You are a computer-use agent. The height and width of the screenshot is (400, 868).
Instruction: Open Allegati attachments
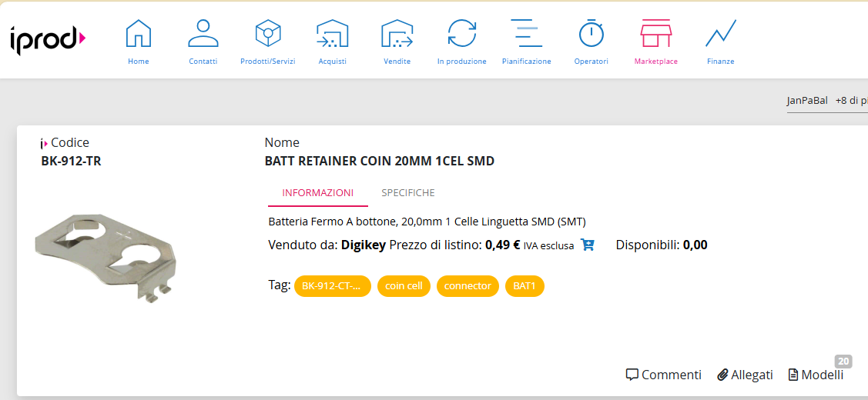[x=745, y=375]
